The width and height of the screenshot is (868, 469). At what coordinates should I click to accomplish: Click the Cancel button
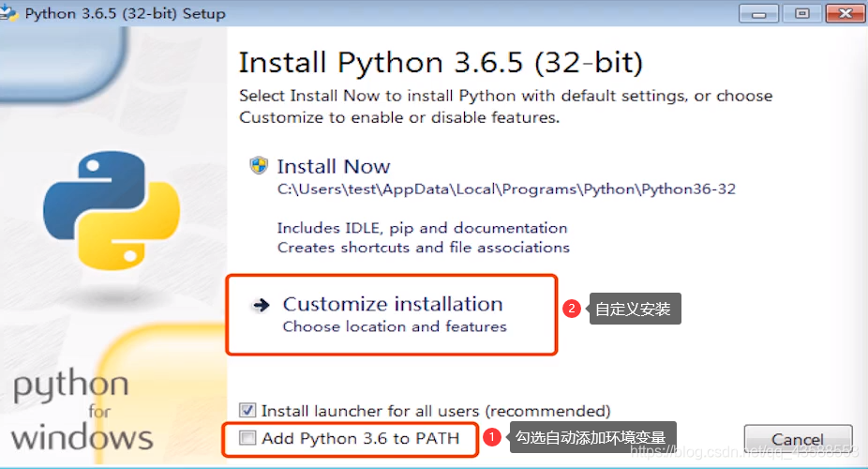[798, 439]
